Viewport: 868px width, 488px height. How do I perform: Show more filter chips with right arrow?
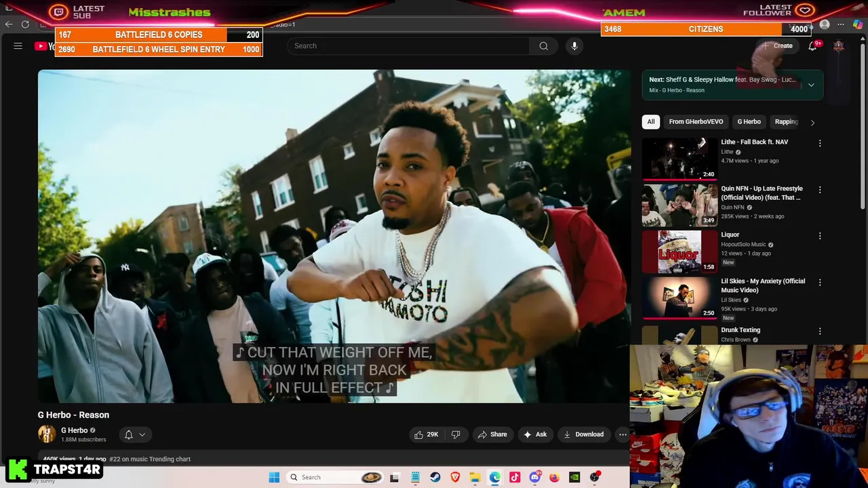(812, 122)
